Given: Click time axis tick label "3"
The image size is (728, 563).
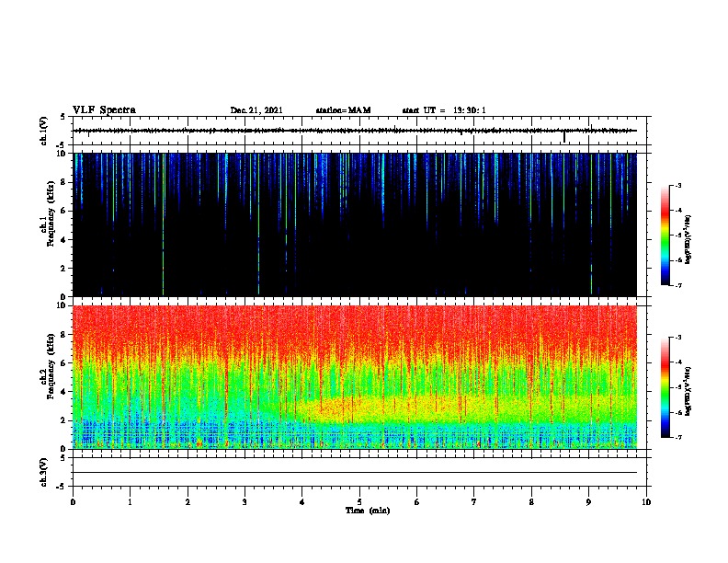Looking at the screenshot, I should [245, 502].
